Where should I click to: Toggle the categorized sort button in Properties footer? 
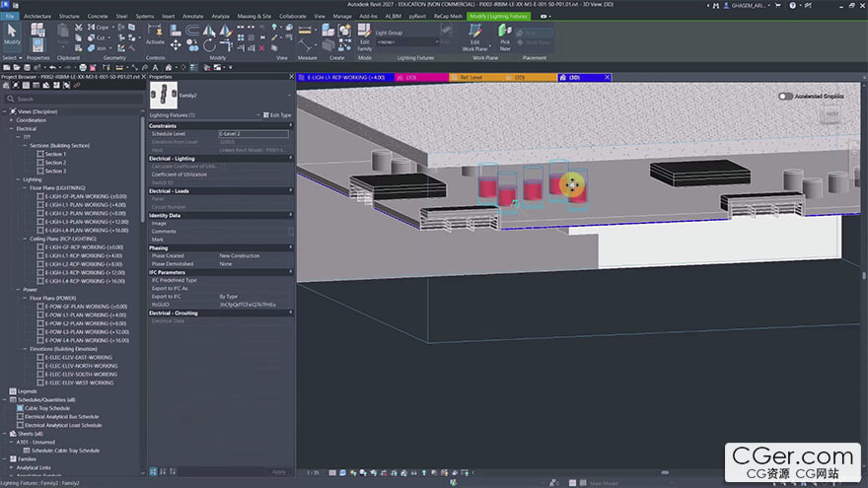pyautogui.click(x=153, y=472)
